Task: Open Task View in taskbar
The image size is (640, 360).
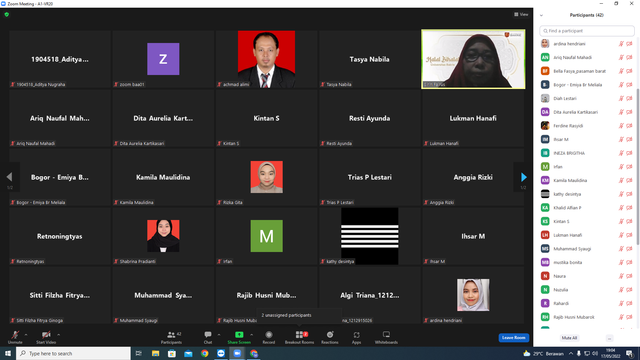Action: tap(139, 353)
